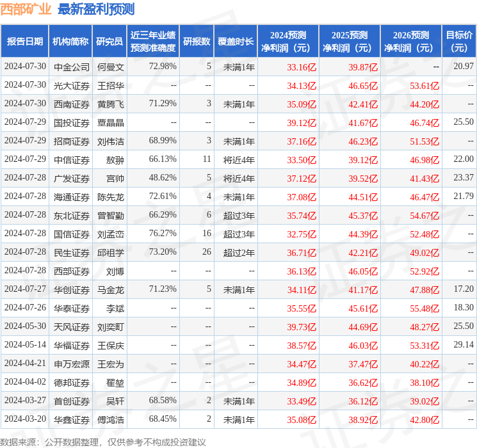Screen dimensions: 477x448
Task: Click the 2026预测净利润 column header
Action: (411, 42)
